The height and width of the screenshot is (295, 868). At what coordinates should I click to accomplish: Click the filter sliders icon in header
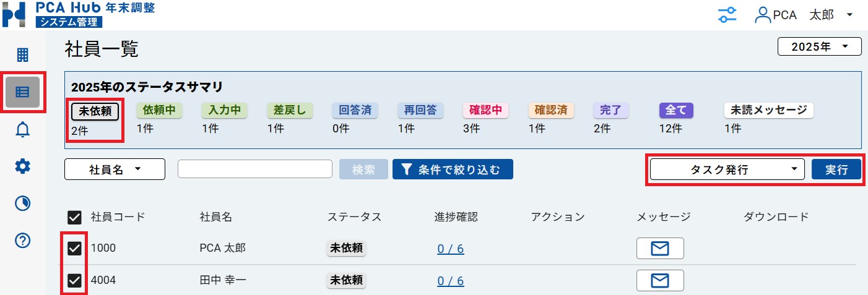tap(727, 15)
